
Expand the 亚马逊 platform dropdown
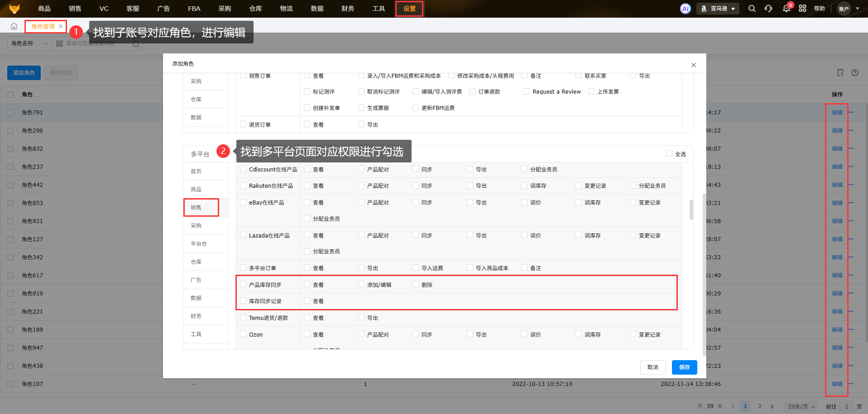pyautogui.click(x=718, y=9)
